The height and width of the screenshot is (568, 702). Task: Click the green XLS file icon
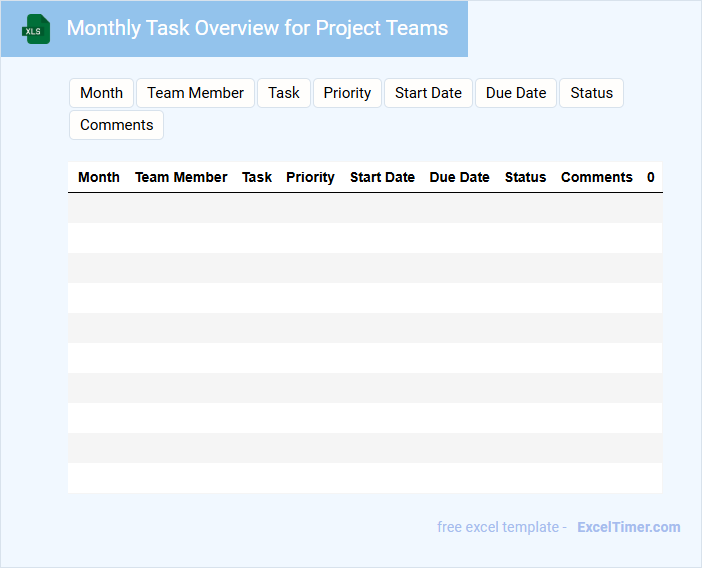coord(36,30)
